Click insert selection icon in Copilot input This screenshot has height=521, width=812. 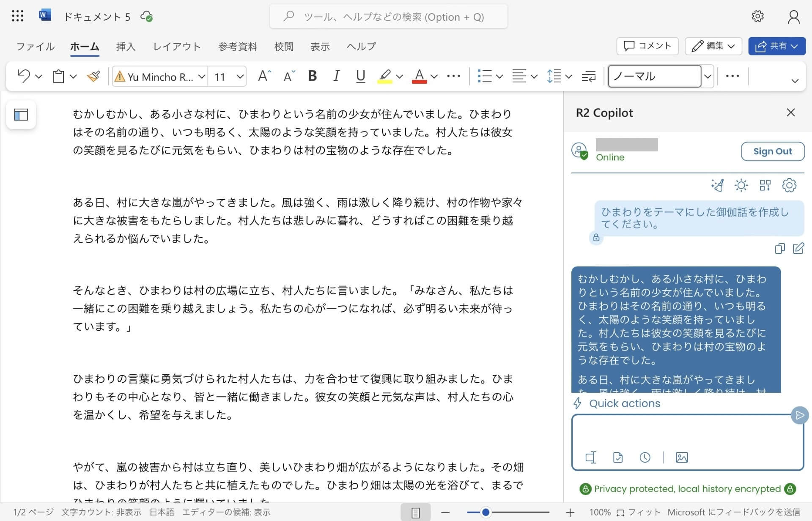coord(591,457)
